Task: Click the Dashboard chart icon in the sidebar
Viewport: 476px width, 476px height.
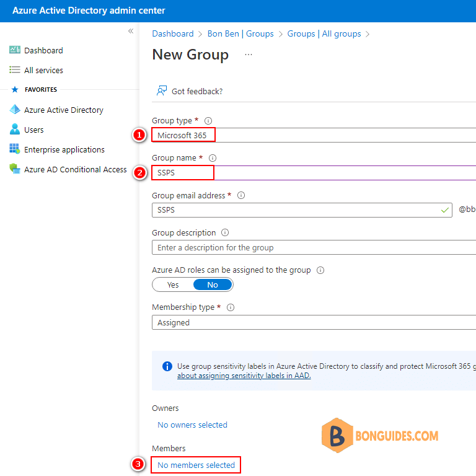Action: [15, 50]
